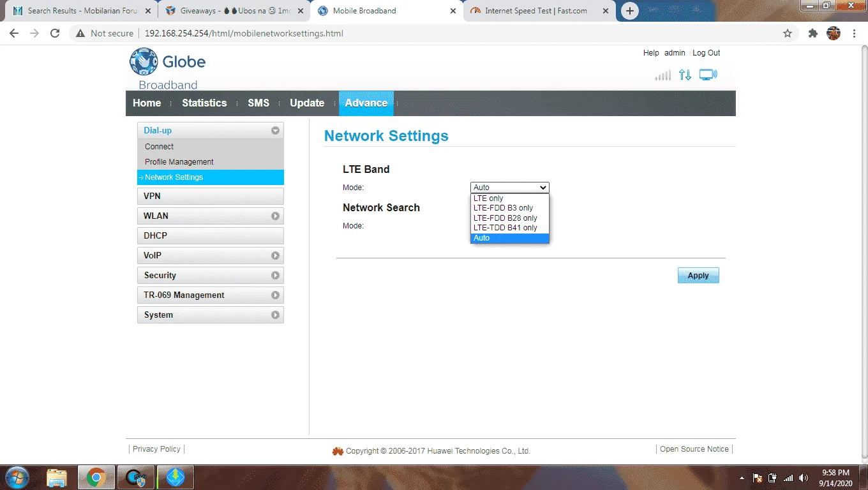Open Chrome three-dot menu

coord(855,33)
